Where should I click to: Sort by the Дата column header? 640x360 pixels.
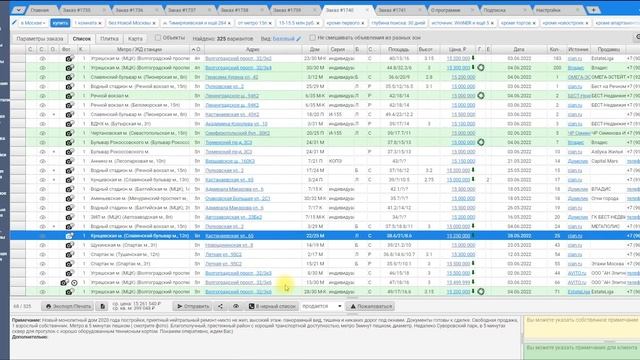coord(519,49)
